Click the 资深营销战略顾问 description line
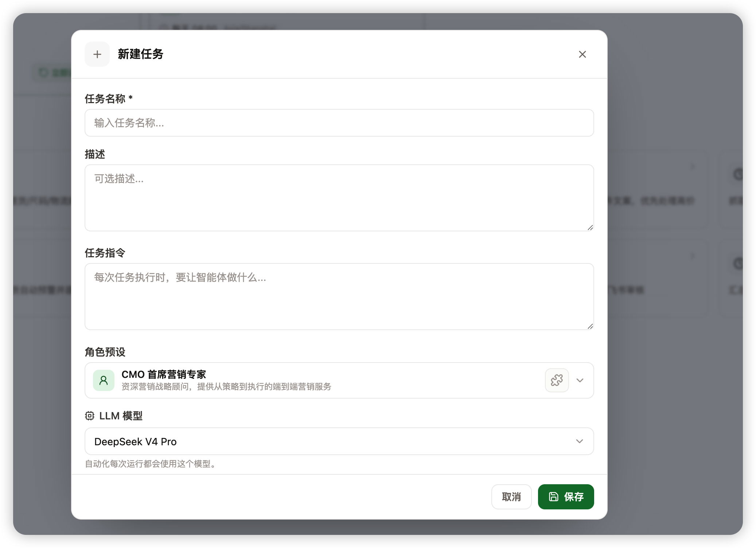The width and height of the screenshot is (756, 548). pyautogui.click(x=226, y=387)
